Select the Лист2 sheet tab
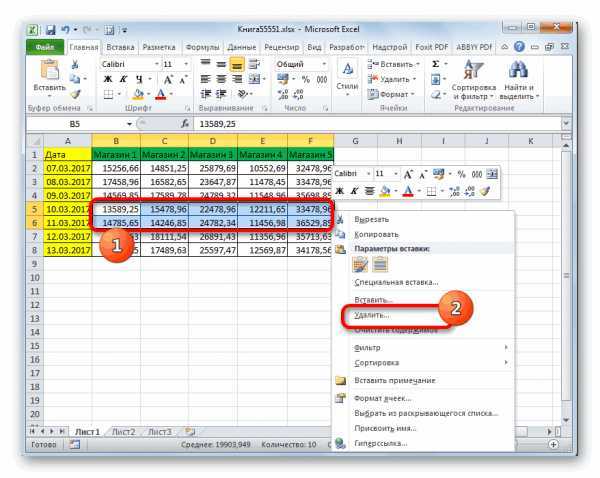Image resolution: width=600 pixels, height=478 pixels. [123, 432]
